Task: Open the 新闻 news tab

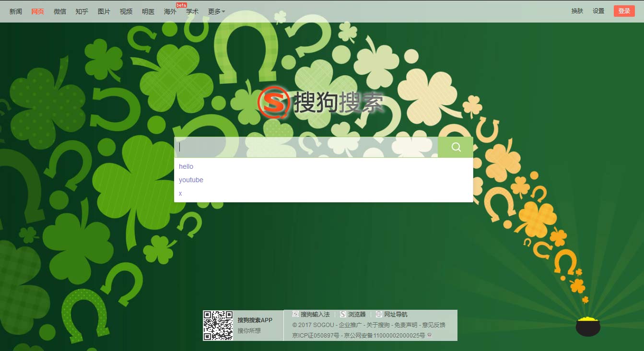Action: (x=16, y=12)
